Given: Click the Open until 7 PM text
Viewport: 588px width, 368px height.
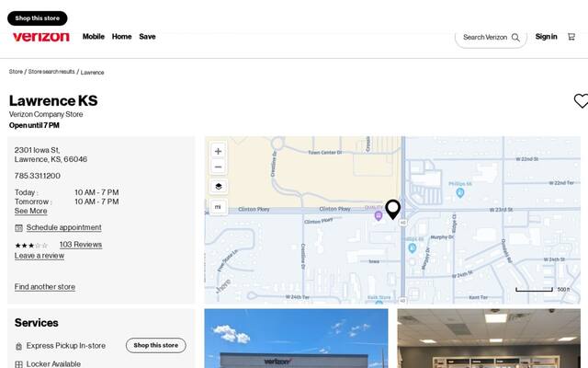Looking at the screenshot, I should (34, 125).
